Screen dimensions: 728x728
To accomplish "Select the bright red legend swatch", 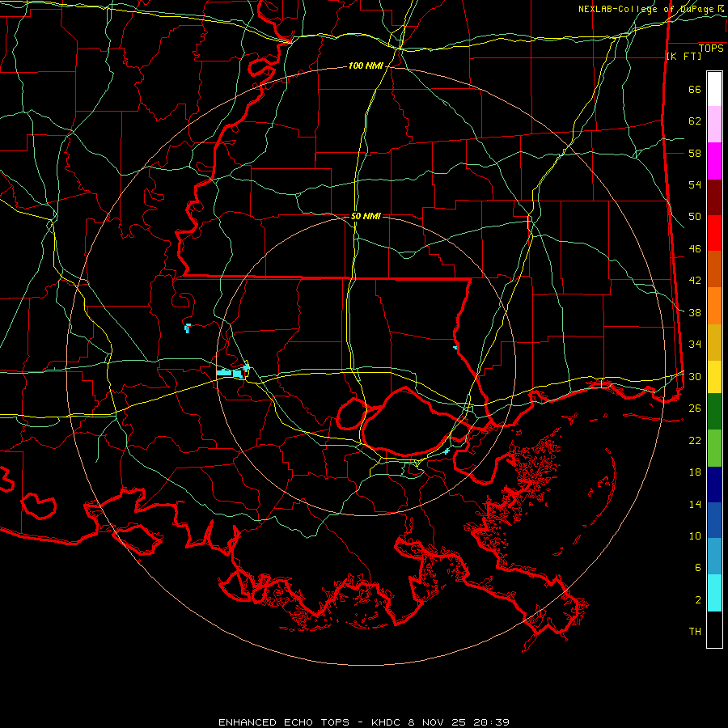I will coord(714,233).
